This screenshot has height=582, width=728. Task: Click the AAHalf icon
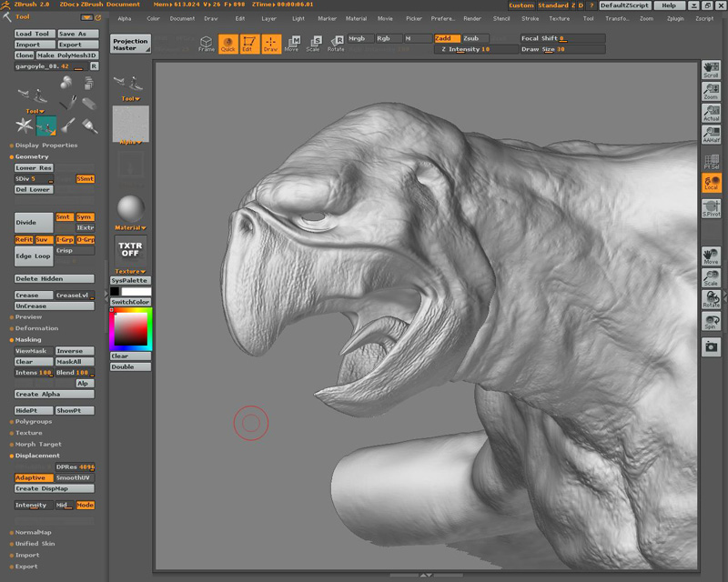tap(711, 135)
